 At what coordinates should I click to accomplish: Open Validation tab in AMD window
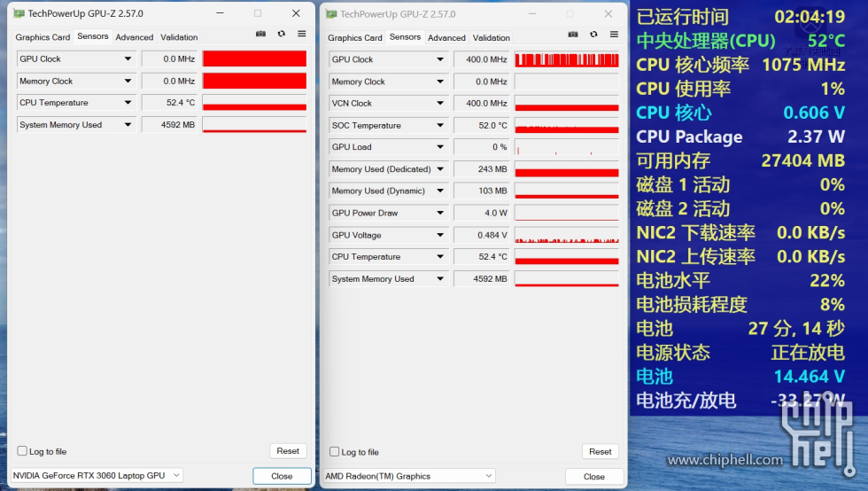pyautogui.click(x=491, y=38)
